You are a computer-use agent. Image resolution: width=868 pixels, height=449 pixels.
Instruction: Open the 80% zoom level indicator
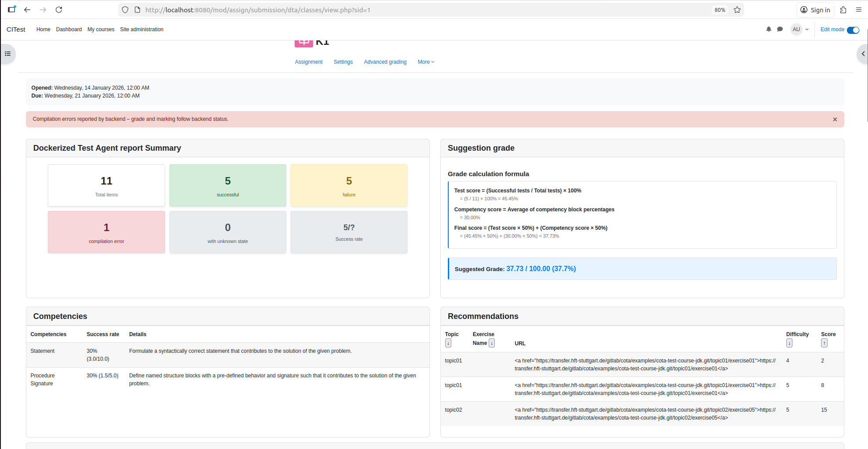point(720,10)
